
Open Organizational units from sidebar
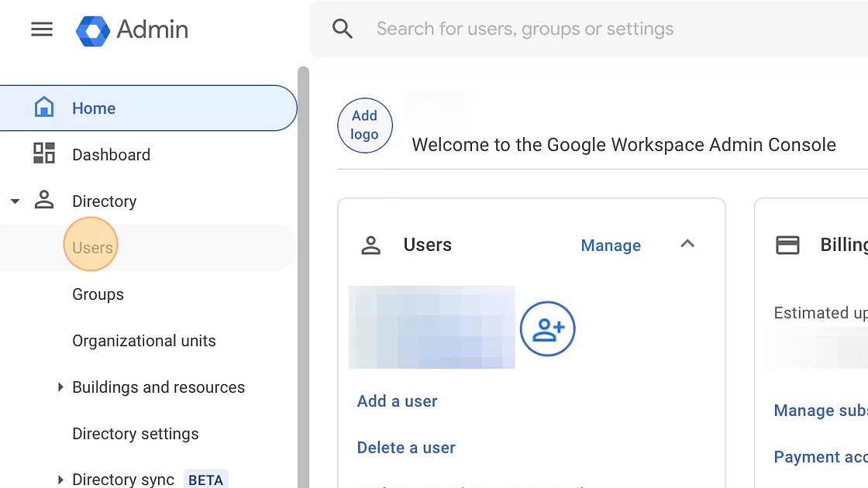[x=144, y=340]
